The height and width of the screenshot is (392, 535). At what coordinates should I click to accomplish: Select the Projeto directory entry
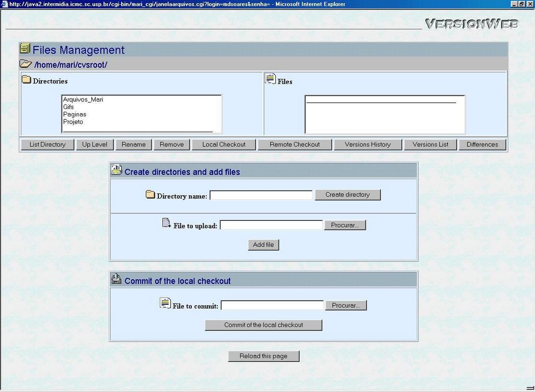(73, 122)
